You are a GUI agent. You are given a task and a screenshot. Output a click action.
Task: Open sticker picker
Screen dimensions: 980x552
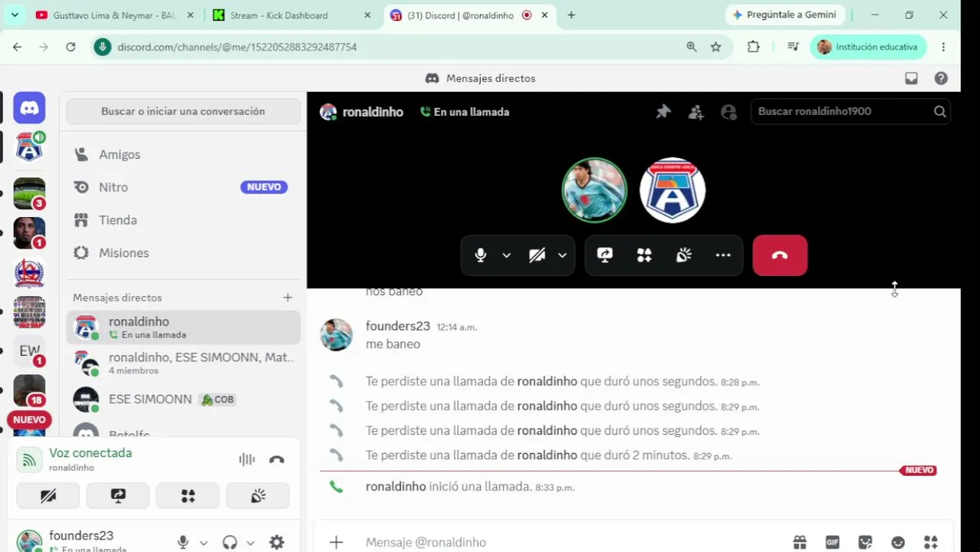click(x=865, y=542)
